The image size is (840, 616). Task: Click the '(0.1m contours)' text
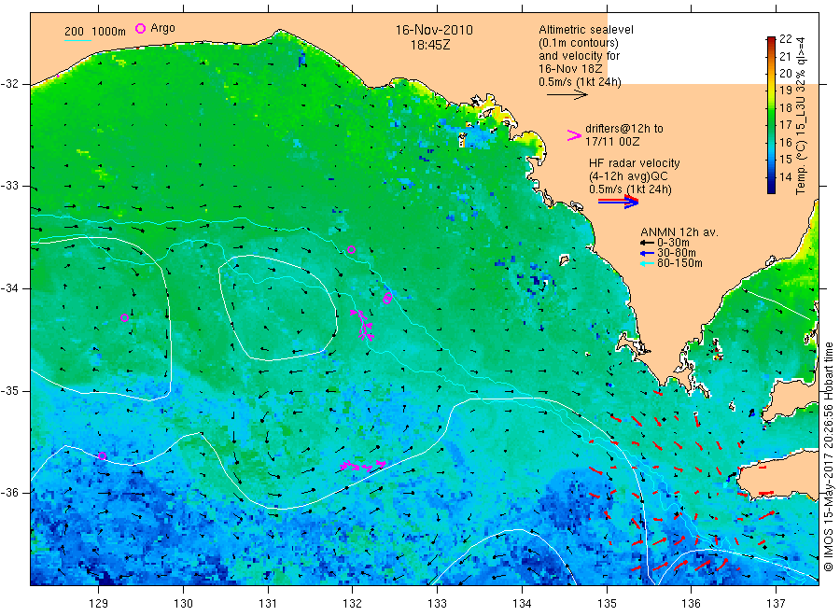click(578, 43)
